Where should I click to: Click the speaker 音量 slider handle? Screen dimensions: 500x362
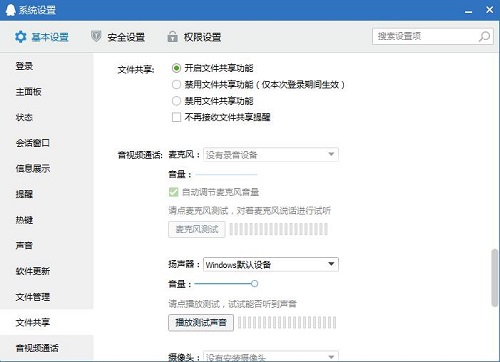pyautogui.click(x=254, y=284)
